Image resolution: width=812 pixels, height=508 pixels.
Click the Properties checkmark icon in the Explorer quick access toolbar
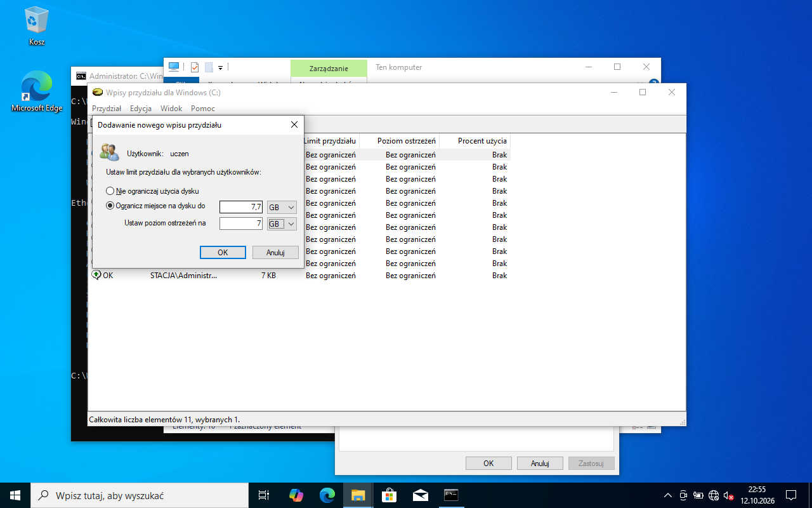pyautogui.click(x=194, y=67)
